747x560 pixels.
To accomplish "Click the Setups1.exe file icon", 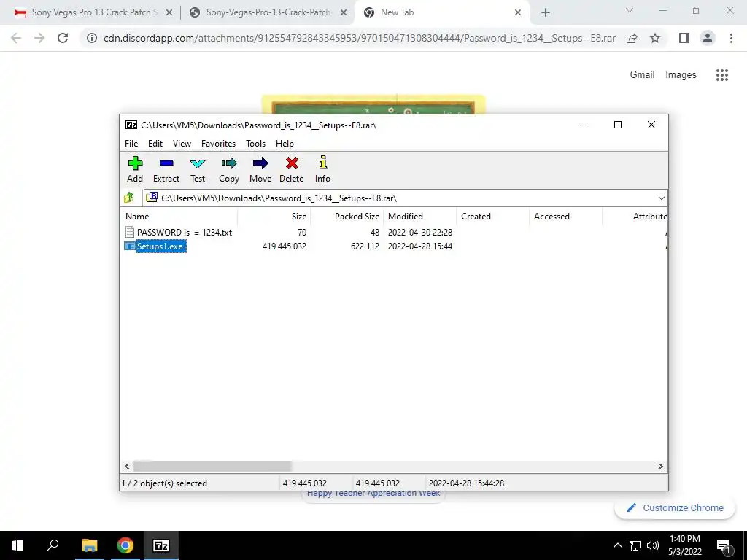I will (x=130, y=246).
